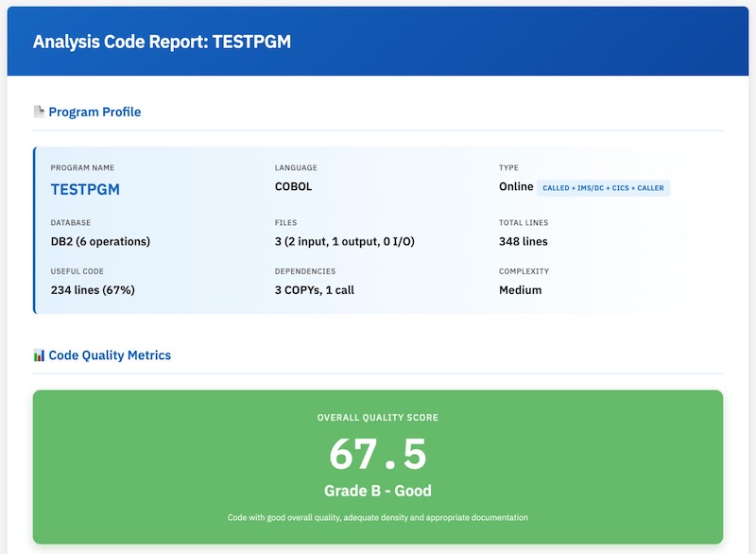Screen dimensions: 756x554
Task: Click the document icon beside Program Profile
Action: (38, 111)
